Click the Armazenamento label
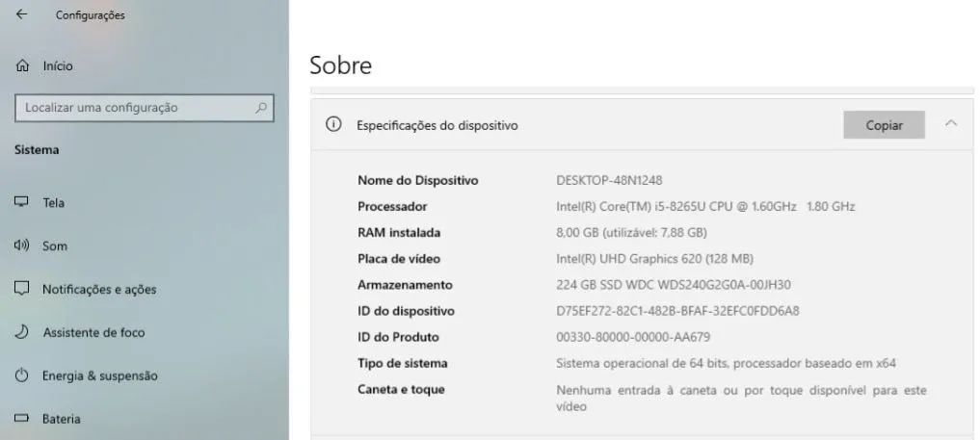Screen dimensions: 980x440 405,285
